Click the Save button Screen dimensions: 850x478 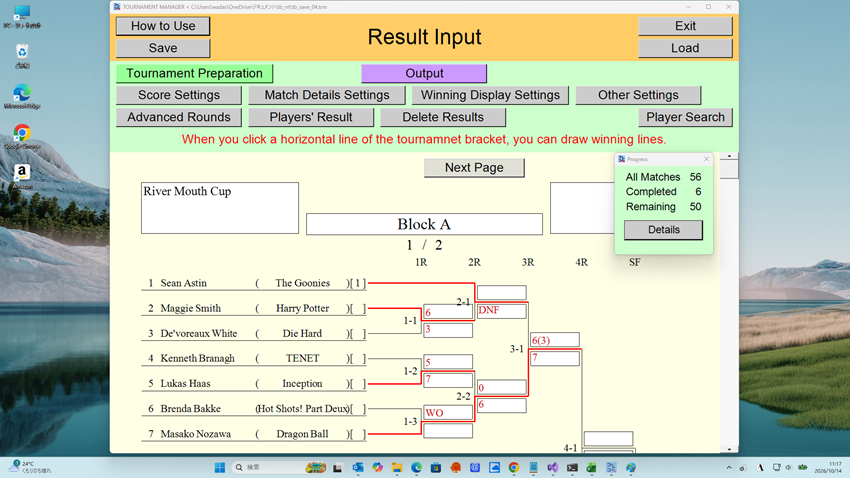163,48
